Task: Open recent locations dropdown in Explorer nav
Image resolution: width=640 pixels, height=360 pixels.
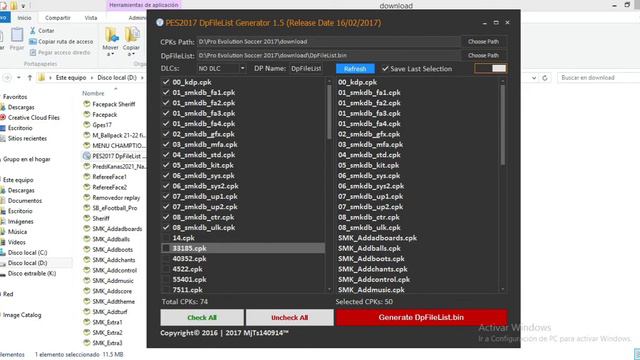Action: (18, 78)
